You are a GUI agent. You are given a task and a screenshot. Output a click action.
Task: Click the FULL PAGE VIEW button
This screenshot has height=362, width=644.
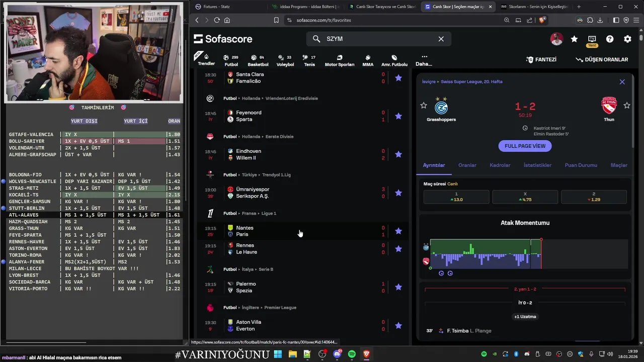pyautogui.click(x=525, y=146)
